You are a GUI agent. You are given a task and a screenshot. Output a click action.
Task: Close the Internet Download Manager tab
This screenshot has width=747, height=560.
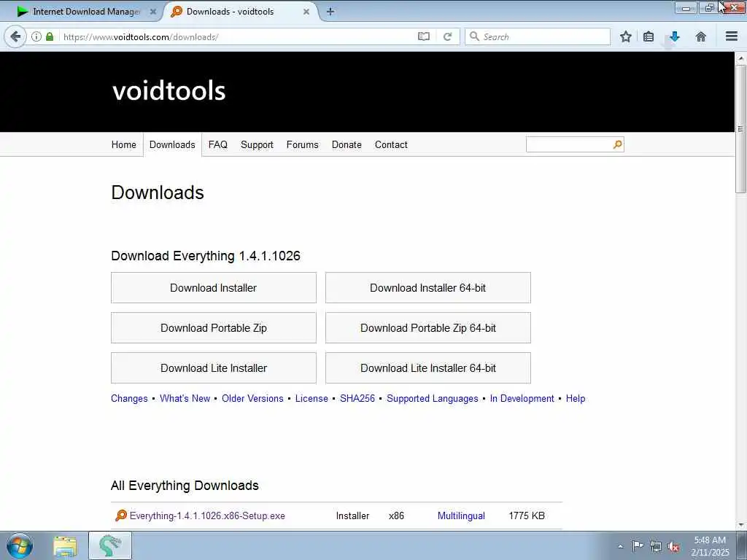click(x=153, y=12)
